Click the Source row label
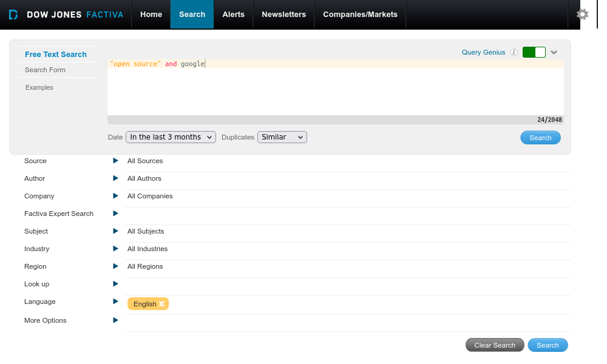The width and height of the screenshot is (607, 364). pyautogui.click(x=35, y=161)
